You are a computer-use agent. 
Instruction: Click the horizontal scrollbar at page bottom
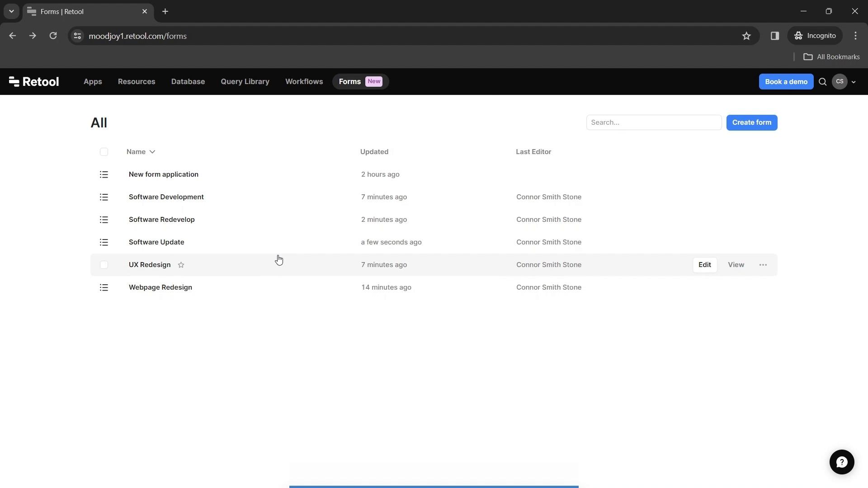[434, 486]
